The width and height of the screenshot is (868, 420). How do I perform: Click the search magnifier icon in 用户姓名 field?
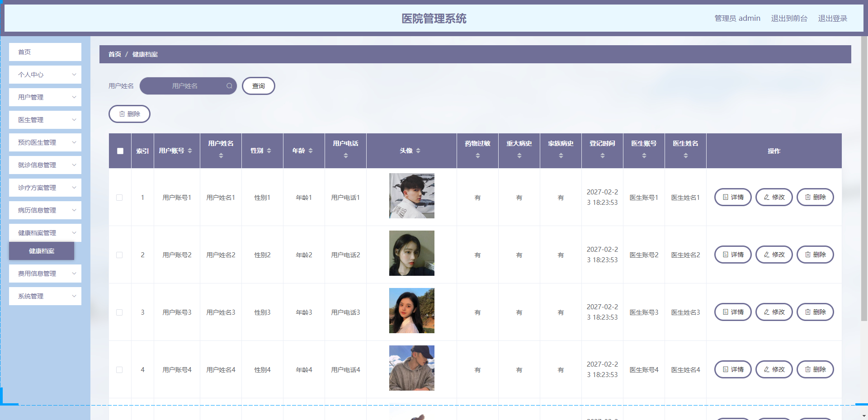pos(229,86)
